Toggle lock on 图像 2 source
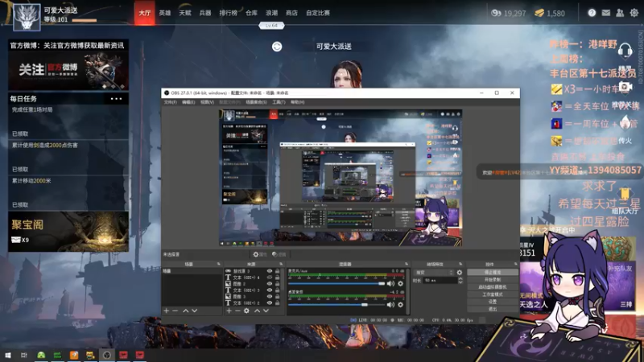Screen dimensions: 644x362 pyautogui.click(x=278, y=284)
